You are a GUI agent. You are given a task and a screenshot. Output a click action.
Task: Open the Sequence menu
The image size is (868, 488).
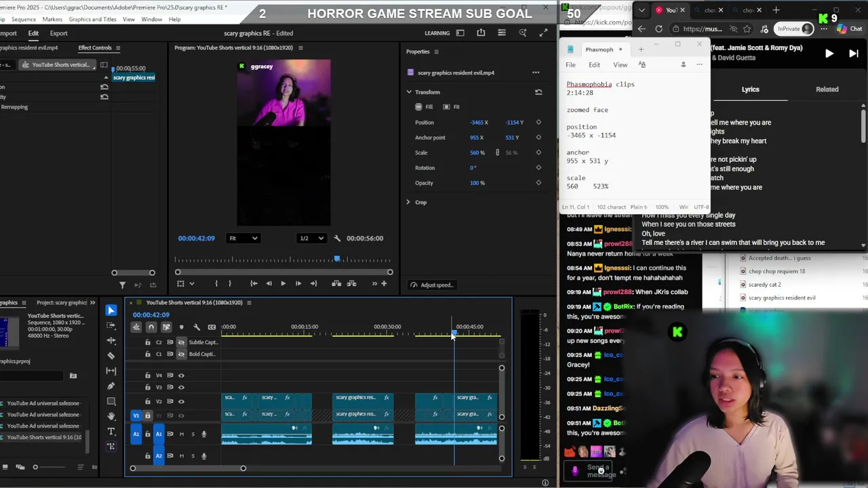point(24,19)
